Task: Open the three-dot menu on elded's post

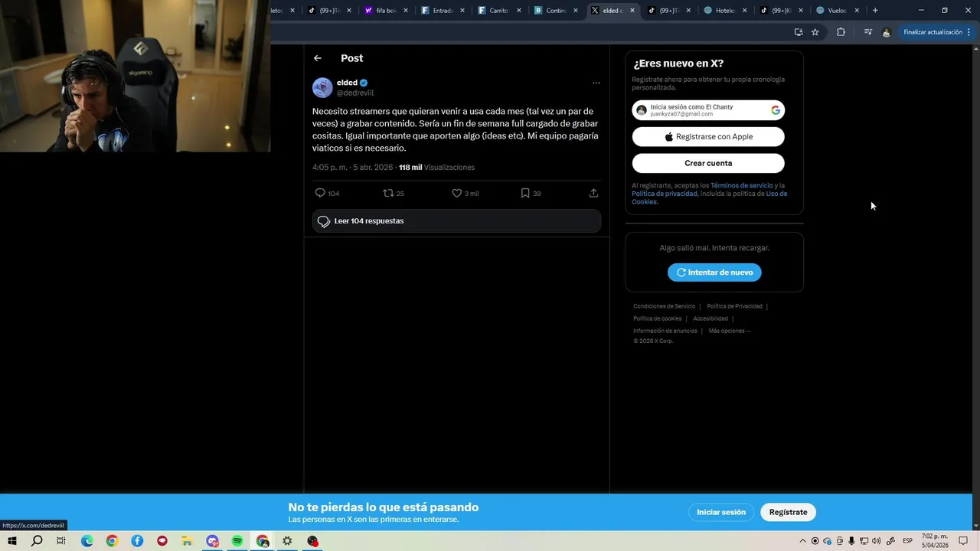Action: tap(596, 83)
